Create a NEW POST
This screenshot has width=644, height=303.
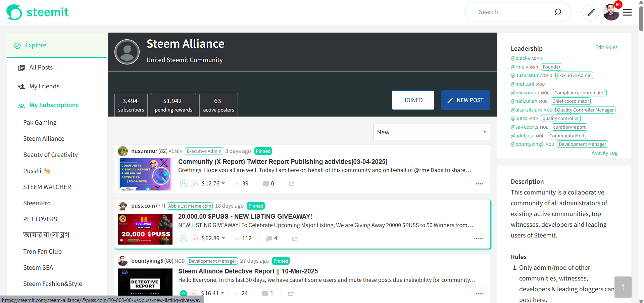point(465,100)
